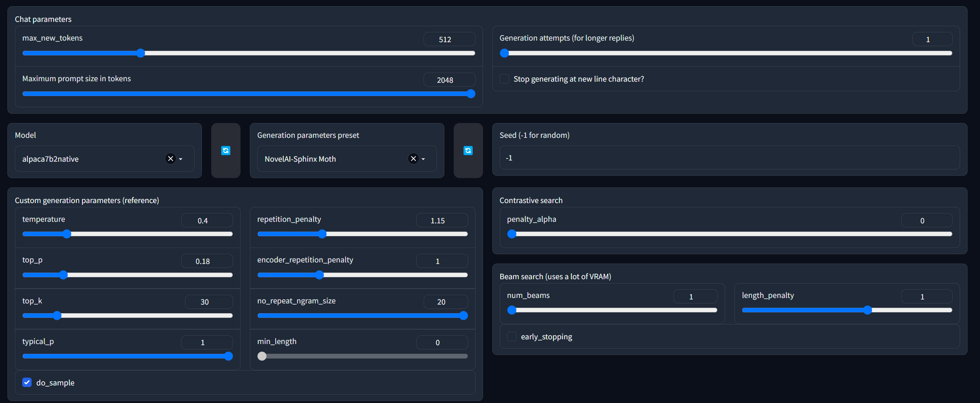
Task: Select the top_p value field
Action: click(x=207, y=261)
